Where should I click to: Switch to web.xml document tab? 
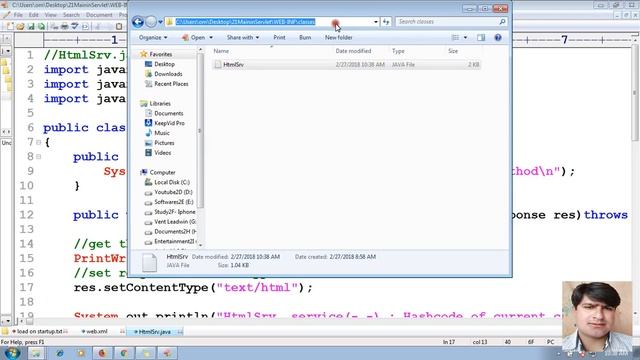tap(96, 331)
